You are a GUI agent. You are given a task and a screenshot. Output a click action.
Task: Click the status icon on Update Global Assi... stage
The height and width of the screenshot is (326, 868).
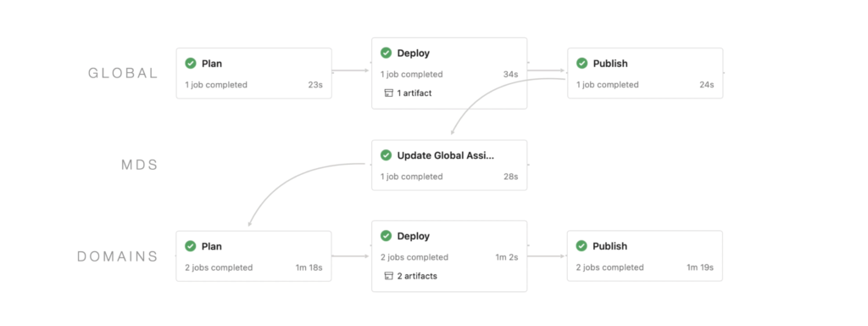[x=386, y=155]
